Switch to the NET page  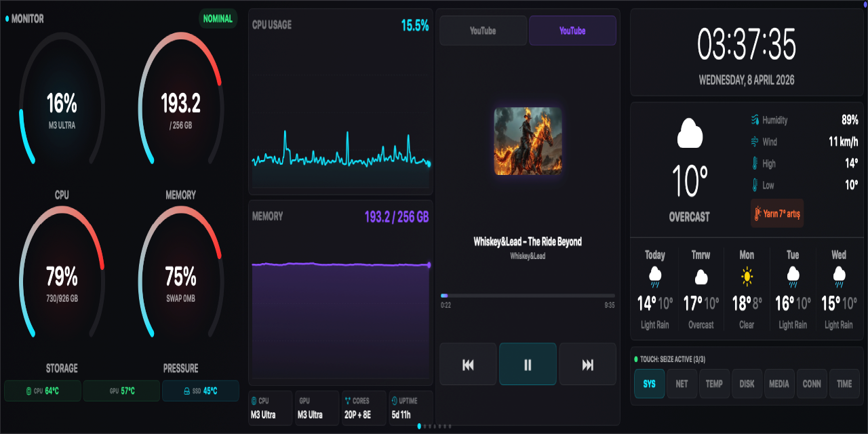pos(682,383)
